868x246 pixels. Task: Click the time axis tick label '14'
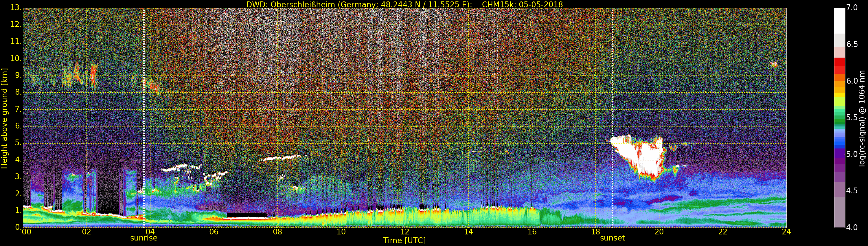468,232
